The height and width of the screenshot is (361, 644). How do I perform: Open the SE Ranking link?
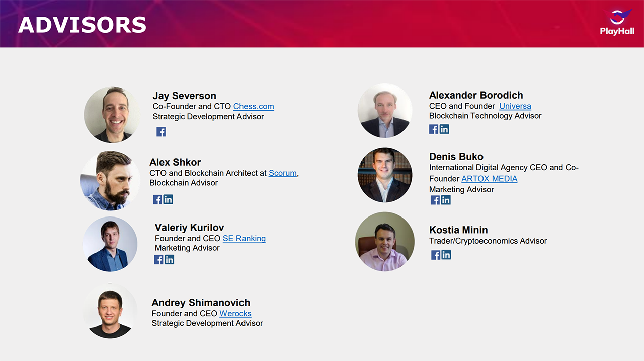point(244,238)
